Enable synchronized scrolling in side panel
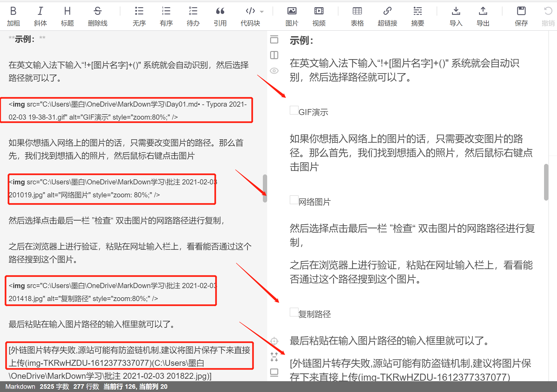The width and height of the screenshot is (557, 392). [274, 357]
